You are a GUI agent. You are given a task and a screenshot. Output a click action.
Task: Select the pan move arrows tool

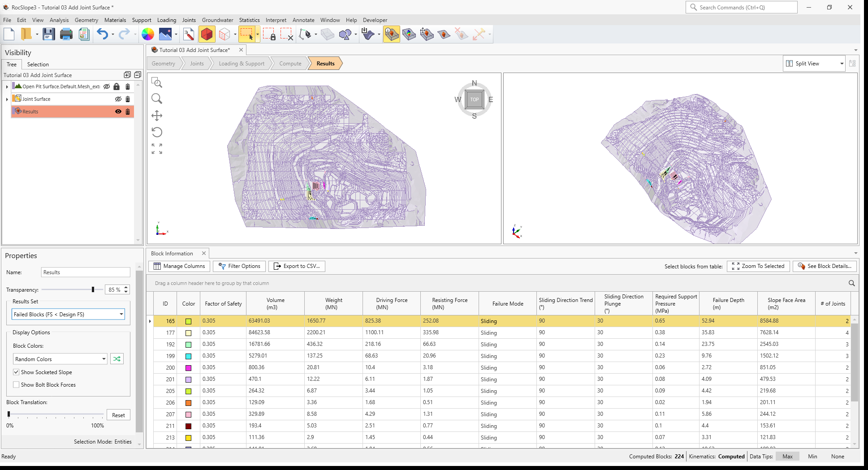click(x=157, y=116)
